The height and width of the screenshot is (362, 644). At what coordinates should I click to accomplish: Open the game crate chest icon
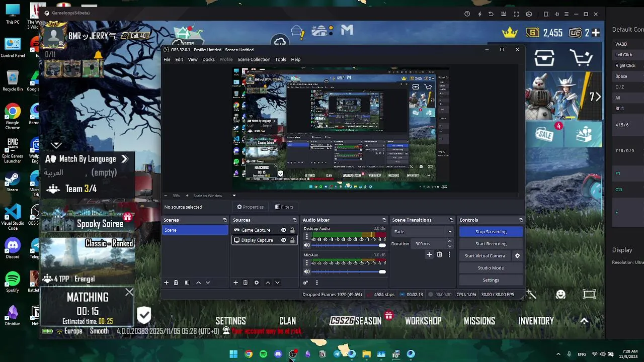544,58
